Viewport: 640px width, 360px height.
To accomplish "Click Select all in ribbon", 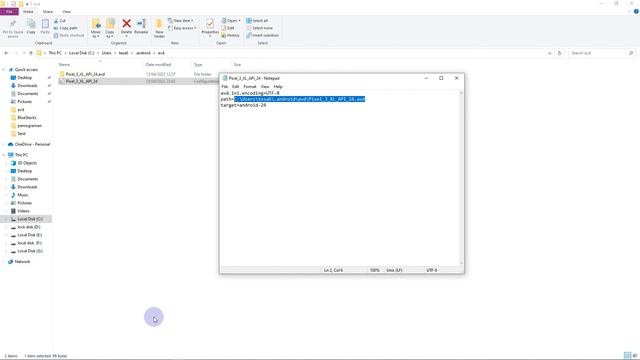I will tap(257, 20).
